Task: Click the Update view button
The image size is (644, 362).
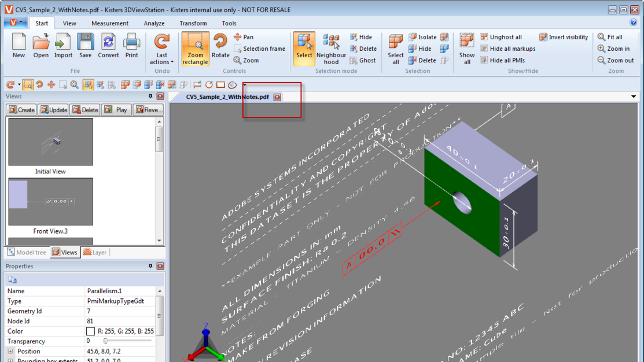Action: [x=54, y=110]
